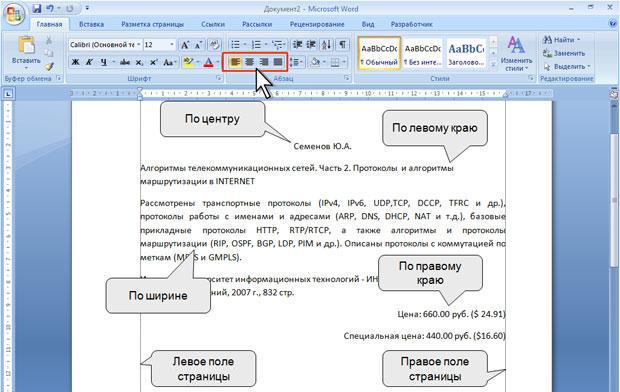Image resolution: width=620 pixels, height=392 pixels.
Task: Toggle show paragraph marks (¶)
Action: (342, 45)
